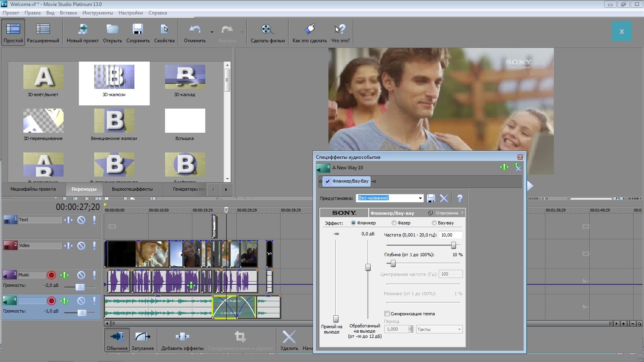The height and width of the screenshot is (362, 644).
Task: Open the Инструменты menu
Action: [97, 13]
